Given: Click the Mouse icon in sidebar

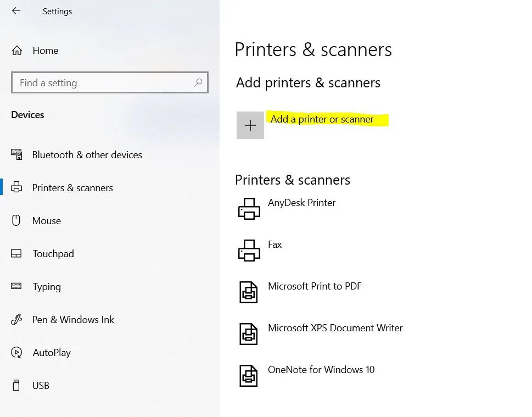Looking at the screenshot, I should (x=16, y=220).
